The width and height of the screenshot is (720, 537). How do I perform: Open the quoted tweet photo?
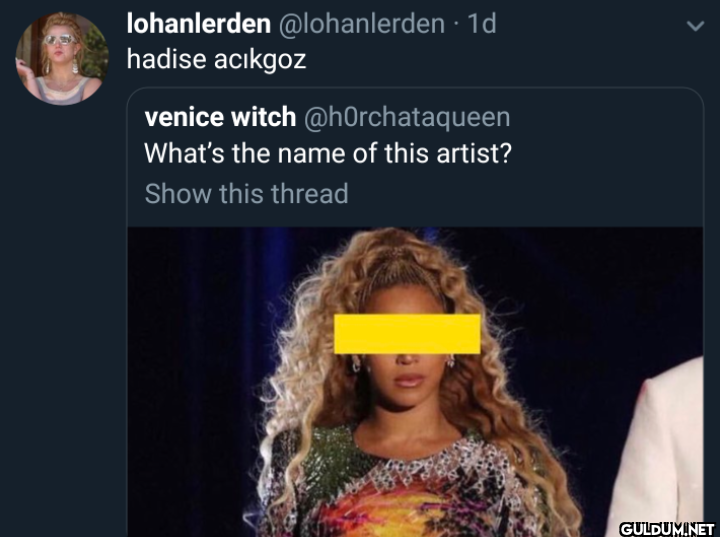click(x=415, y=382)
